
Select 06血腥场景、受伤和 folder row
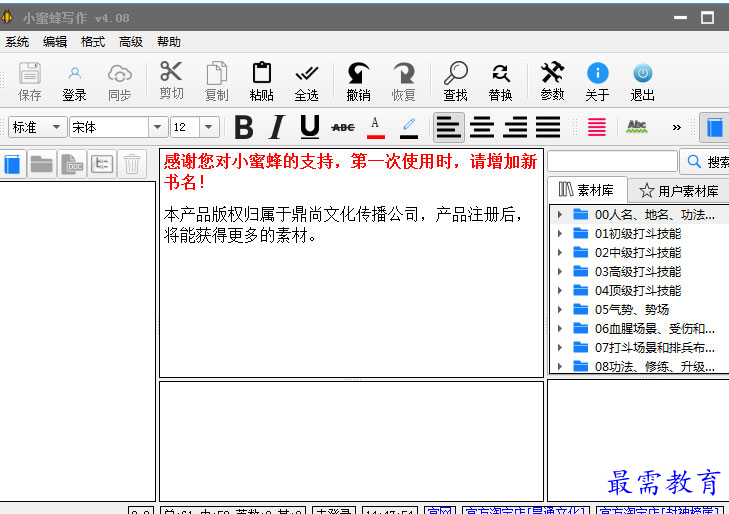click(640, 329)
